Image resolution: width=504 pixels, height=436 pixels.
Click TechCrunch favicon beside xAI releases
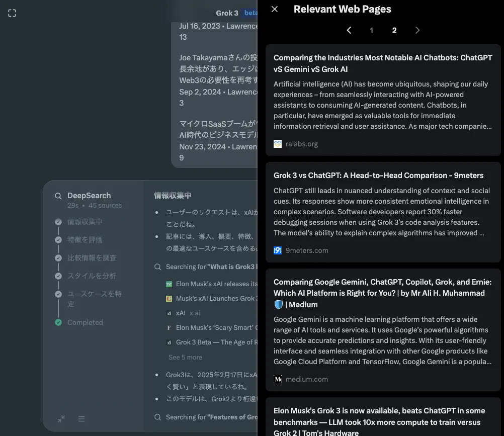[x=169, y=284]
